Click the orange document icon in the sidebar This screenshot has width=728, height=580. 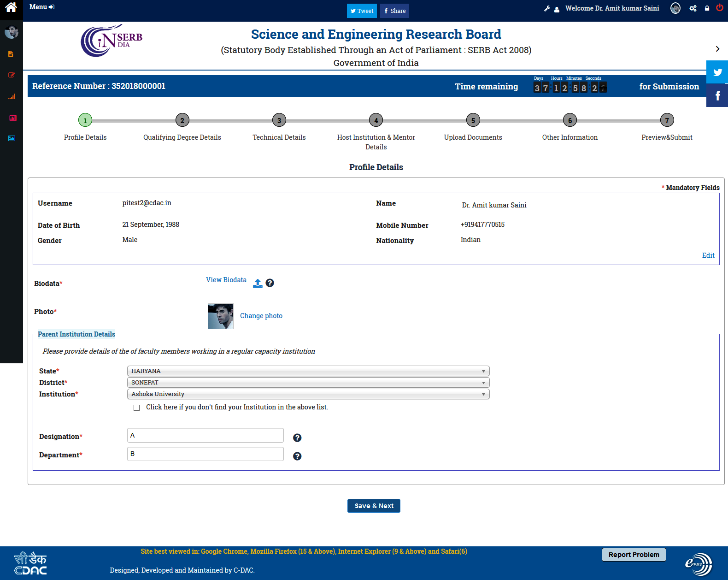coord(11,54)
